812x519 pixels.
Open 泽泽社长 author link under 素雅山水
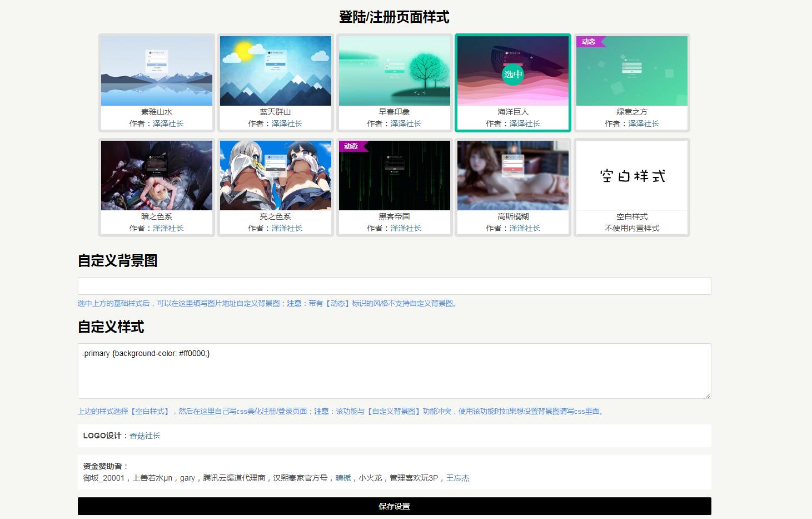(168, 123)
